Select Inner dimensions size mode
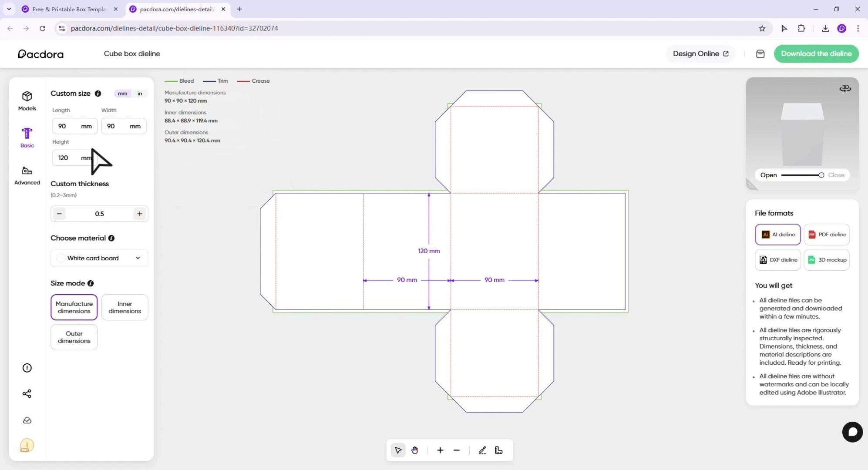This screenshot has width=868, height=470. pos(124,307)
